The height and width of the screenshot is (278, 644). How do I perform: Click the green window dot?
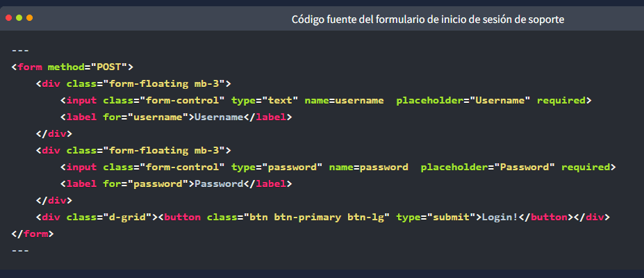[x=19, y=18]
